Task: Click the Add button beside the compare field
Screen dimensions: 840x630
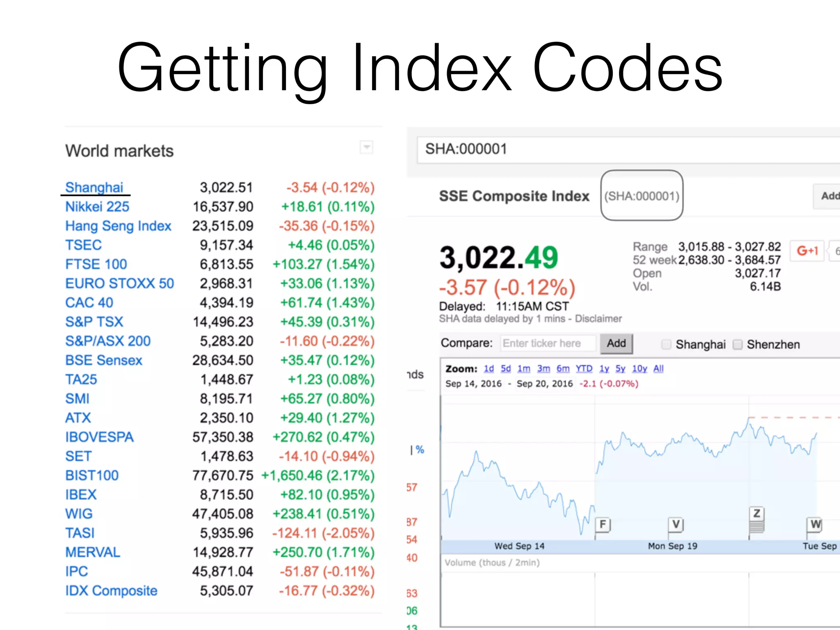Action: point(616,343)
